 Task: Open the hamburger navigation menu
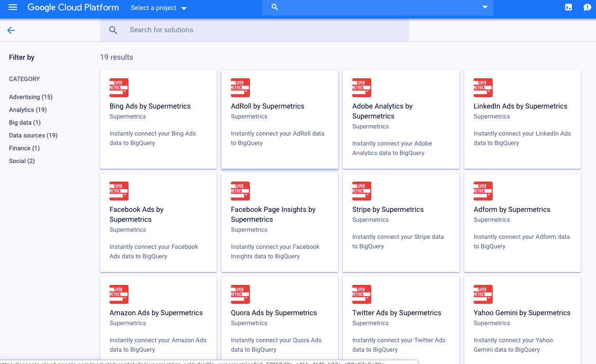click(x=13, y=8)
